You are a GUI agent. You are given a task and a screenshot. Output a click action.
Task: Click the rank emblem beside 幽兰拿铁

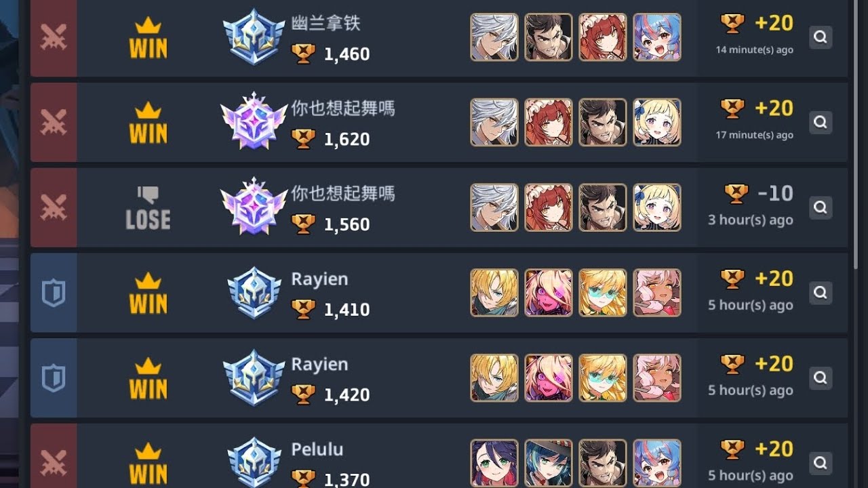pyautogui.click(x=254, y=37)
